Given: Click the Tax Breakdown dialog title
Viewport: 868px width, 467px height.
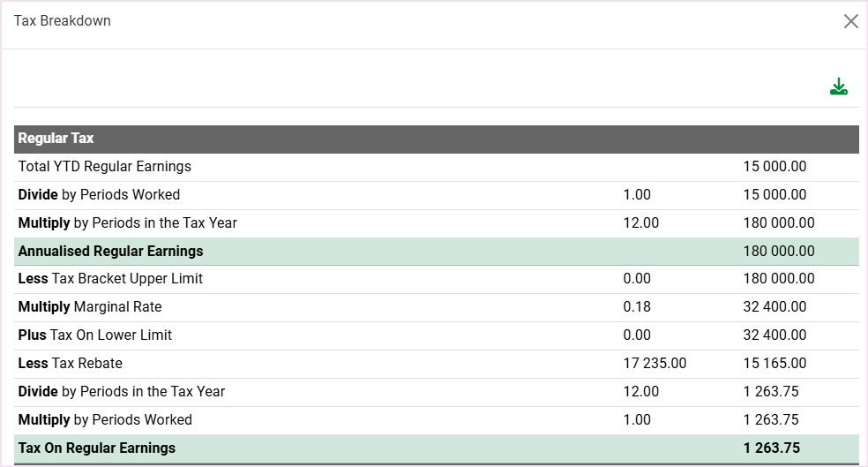Looking at the screenshot, I should 63,20.
